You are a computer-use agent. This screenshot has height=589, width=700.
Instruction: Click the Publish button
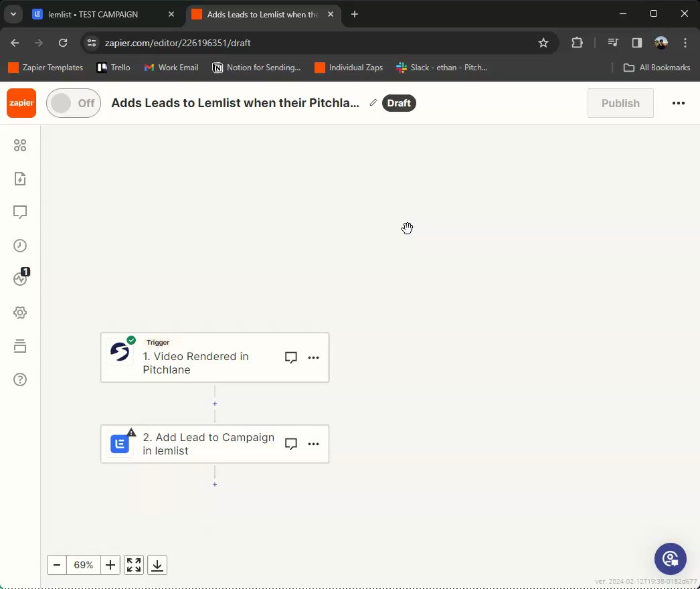[x=620, y=103]
